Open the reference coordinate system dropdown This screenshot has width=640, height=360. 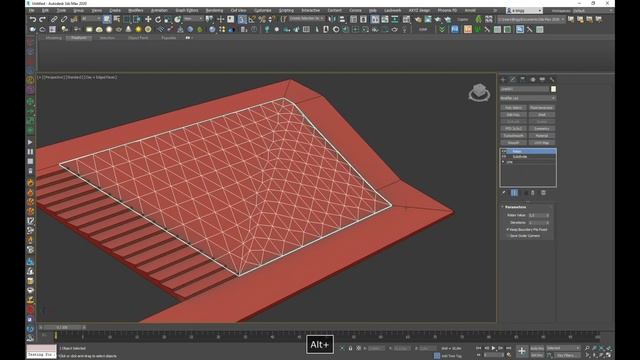coord(193,19)
